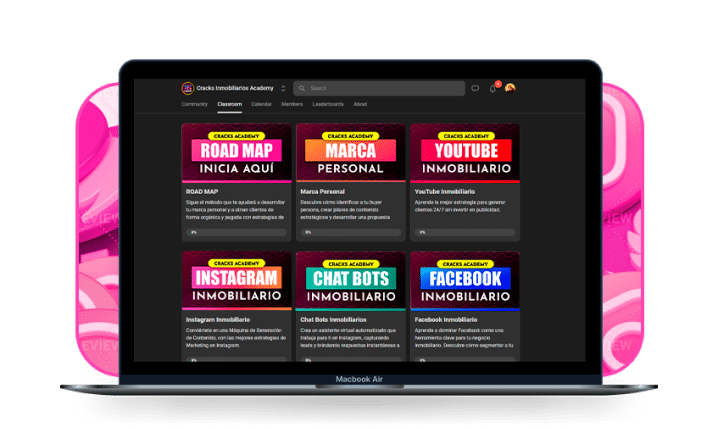Open the Marca Personal course thumbnail
This screenshot has height=429, width=718.
coord(351,153)
